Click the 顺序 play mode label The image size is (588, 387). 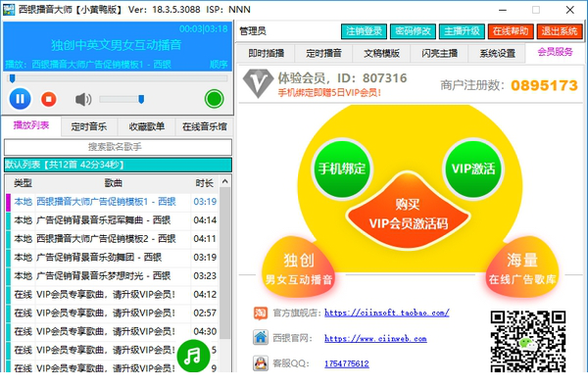pyautogui.click(x=219, y=65)
